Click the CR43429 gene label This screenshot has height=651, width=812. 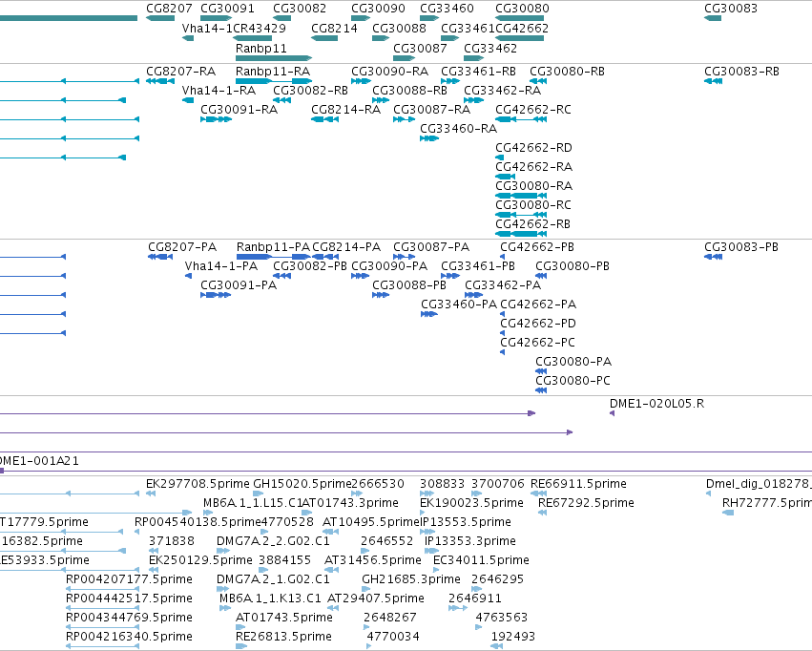[260, 28]
